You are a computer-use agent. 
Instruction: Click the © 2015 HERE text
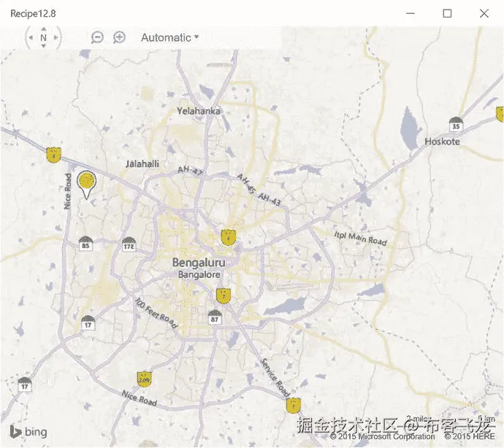pos(470,436)
